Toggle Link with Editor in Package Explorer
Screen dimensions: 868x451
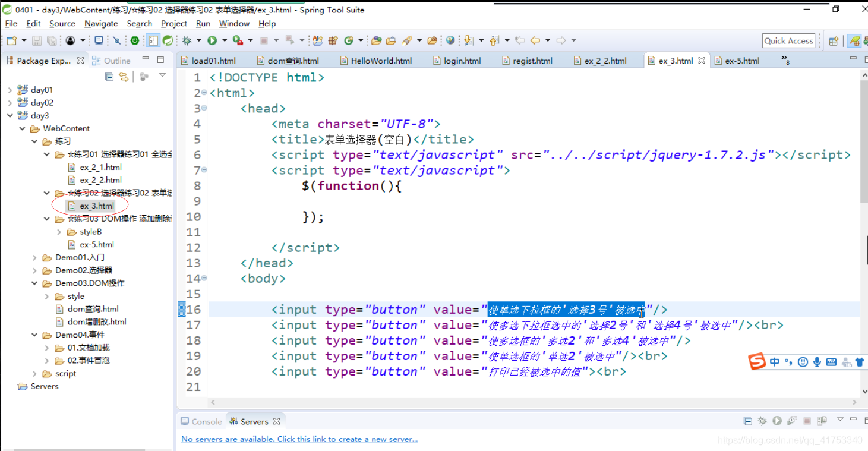coord(124,77)
